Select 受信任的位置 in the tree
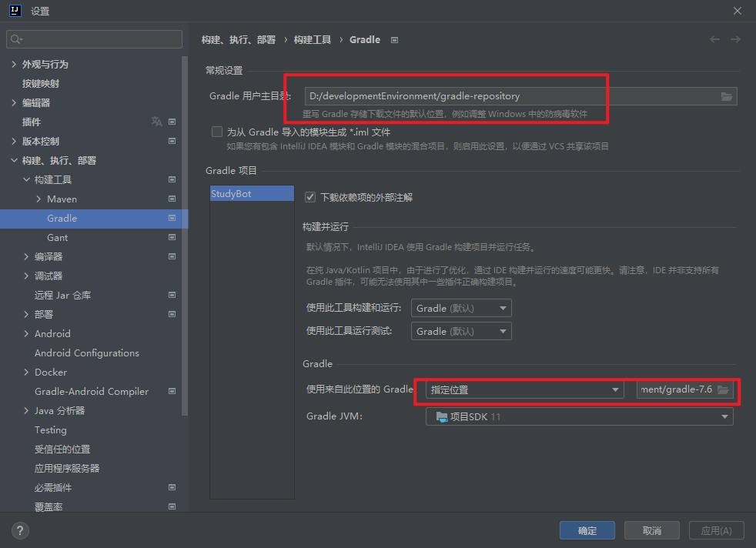 (62, 449)
